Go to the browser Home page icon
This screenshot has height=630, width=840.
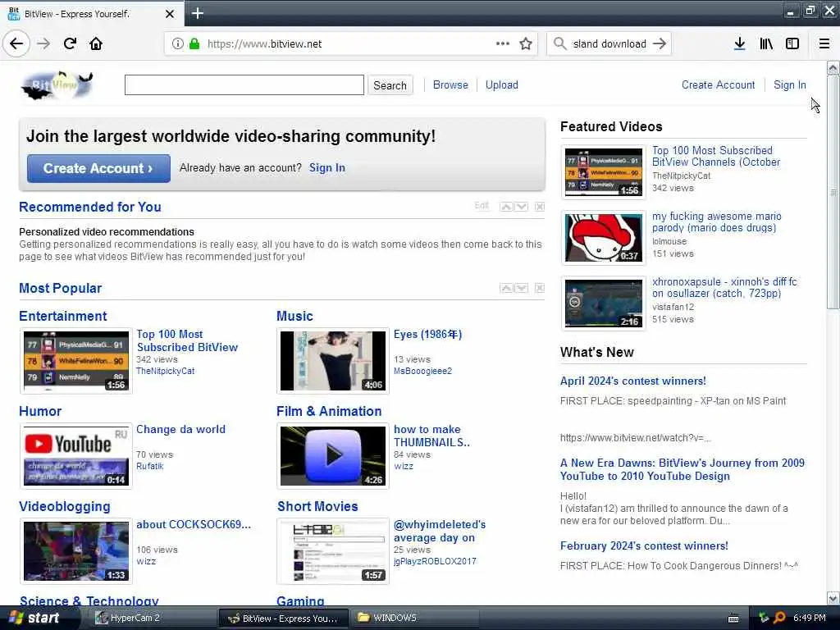96,44
